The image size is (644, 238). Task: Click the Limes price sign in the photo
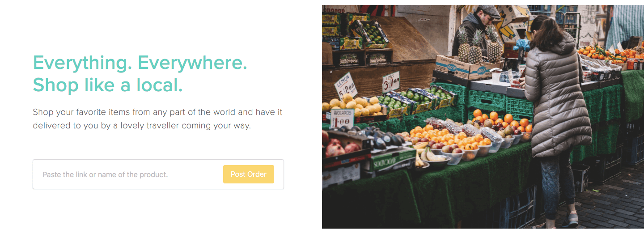391,82
